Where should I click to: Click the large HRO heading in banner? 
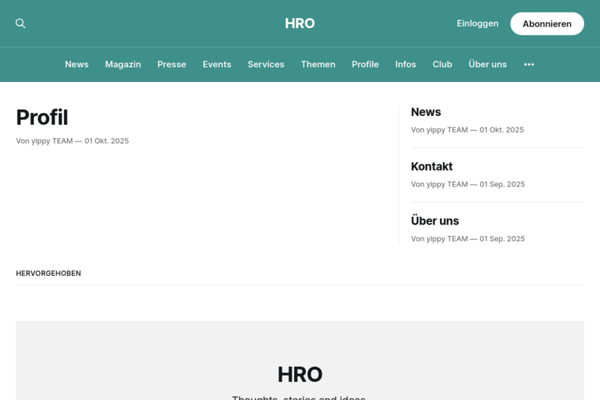point(300,374)
